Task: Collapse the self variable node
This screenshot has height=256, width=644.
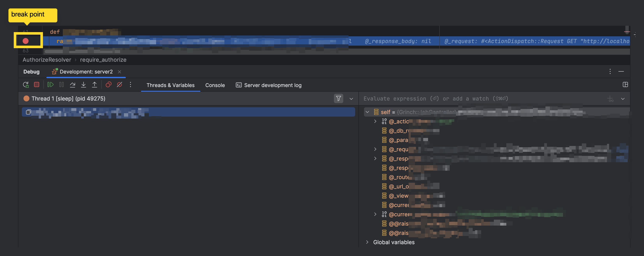Action: 367,112
